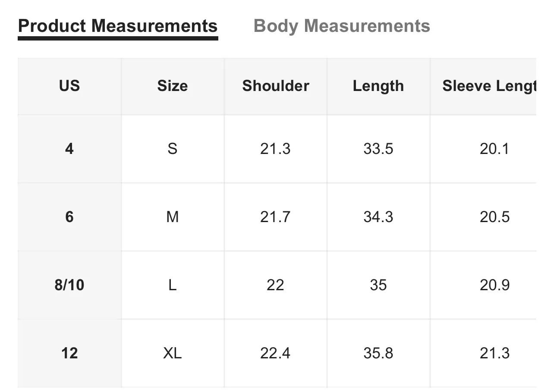
Task: Click the Length column header
Action: tap(378, 86)
